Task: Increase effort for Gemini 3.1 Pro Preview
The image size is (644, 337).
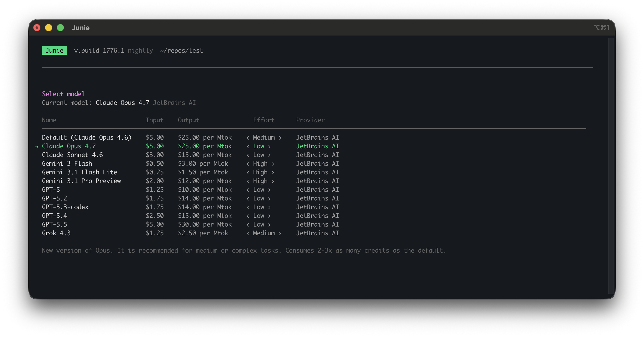Action: (x=273, y=181)
